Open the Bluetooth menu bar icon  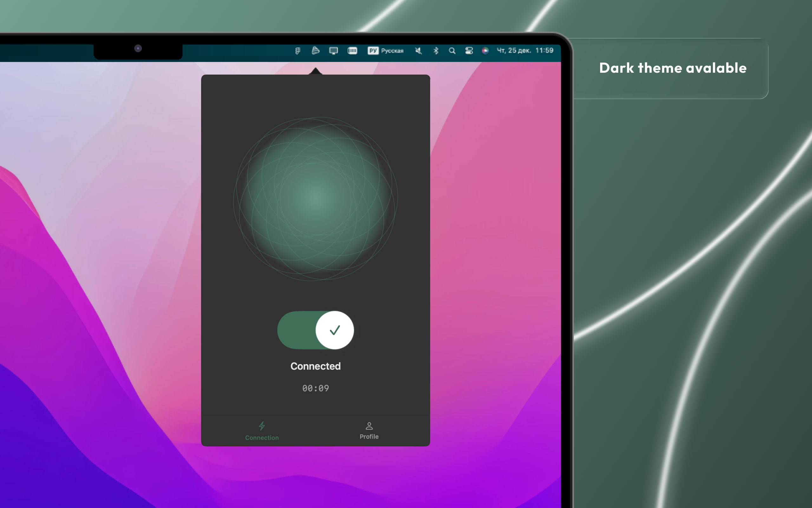click(x=436, y=51)
